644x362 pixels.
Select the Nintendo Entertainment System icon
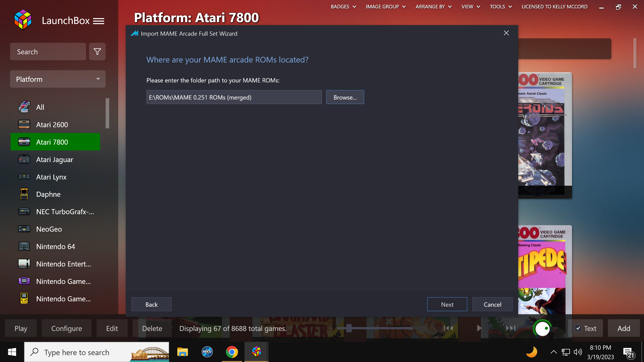pos(24,264)
